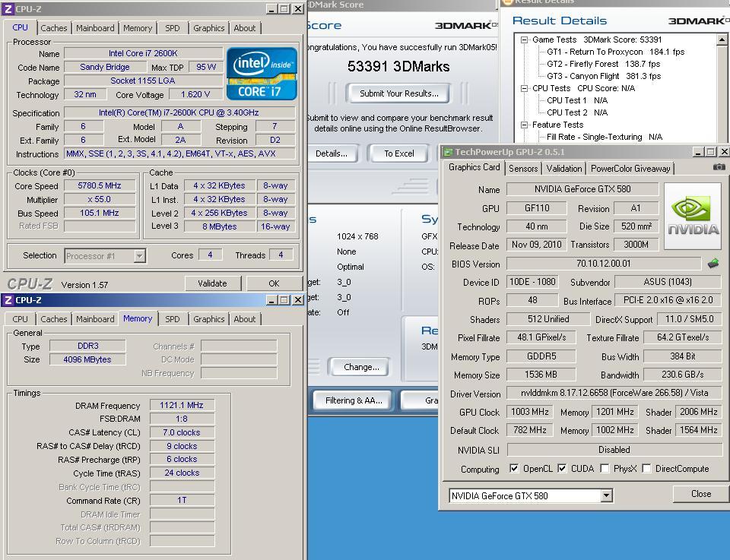Collapse the CPU Tests tree node
The width and height of the screenshot is (730, 560).
click(x=524, y=88)
